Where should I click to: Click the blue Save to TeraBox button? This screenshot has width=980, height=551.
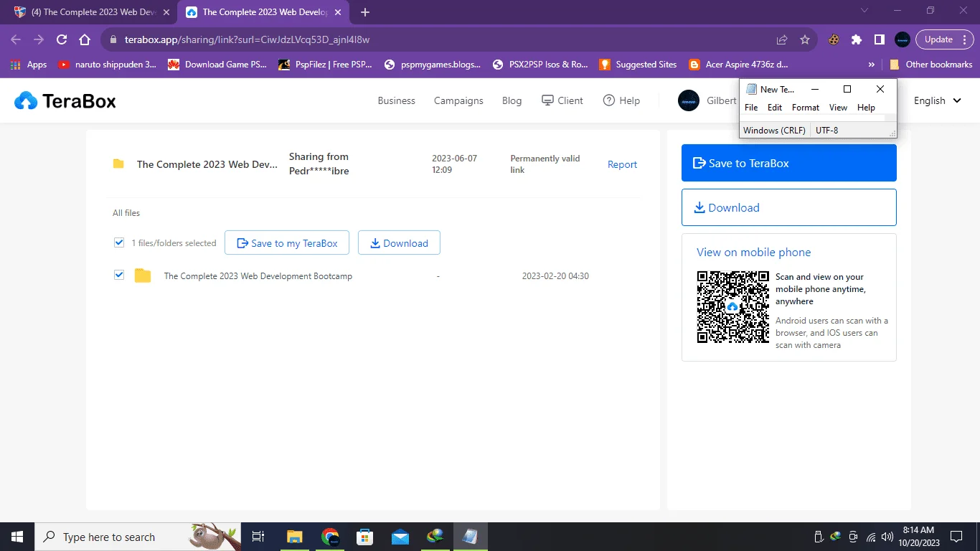tap(789, 163)
